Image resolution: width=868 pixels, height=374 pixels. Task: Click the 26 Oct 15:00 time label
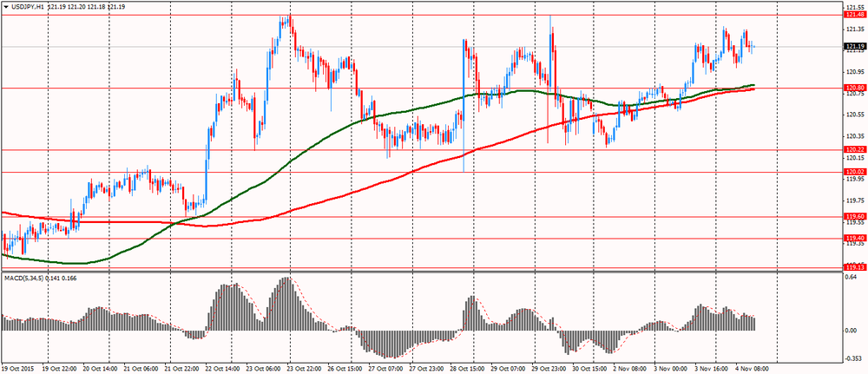pyautogui.click(x=346, y=367)
